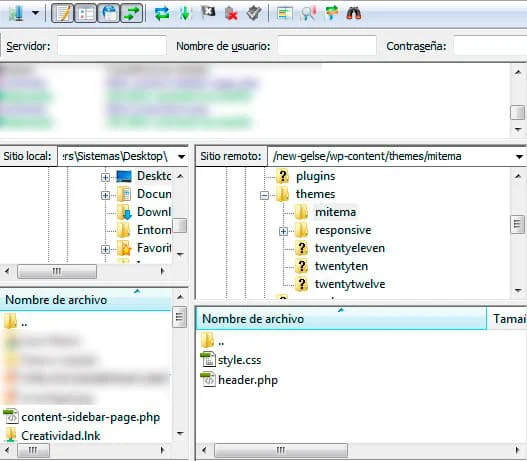Toggle local directory tree display

coord(85,13)
